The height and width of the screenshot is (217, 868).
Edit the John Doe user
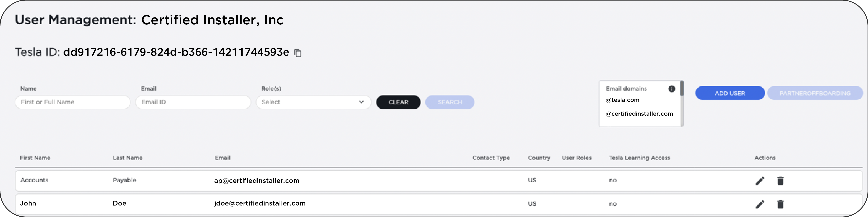pyautogui.click(x=760, y=204)
